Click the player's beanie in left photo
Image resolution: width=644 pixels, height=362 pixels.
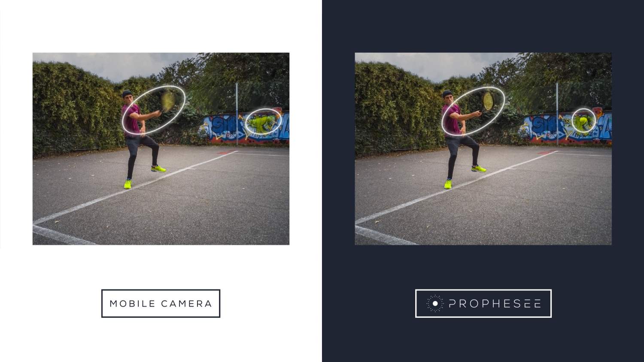127,94
